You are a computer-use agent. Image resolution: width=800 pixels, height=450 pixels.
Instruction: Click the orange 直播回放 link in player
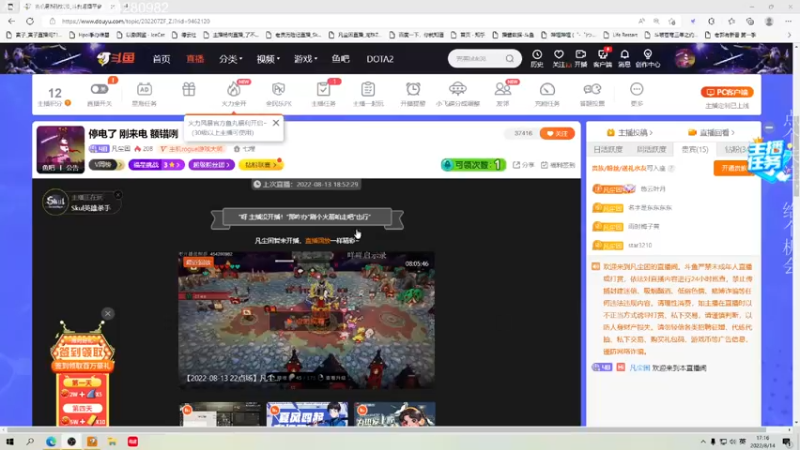317,240
